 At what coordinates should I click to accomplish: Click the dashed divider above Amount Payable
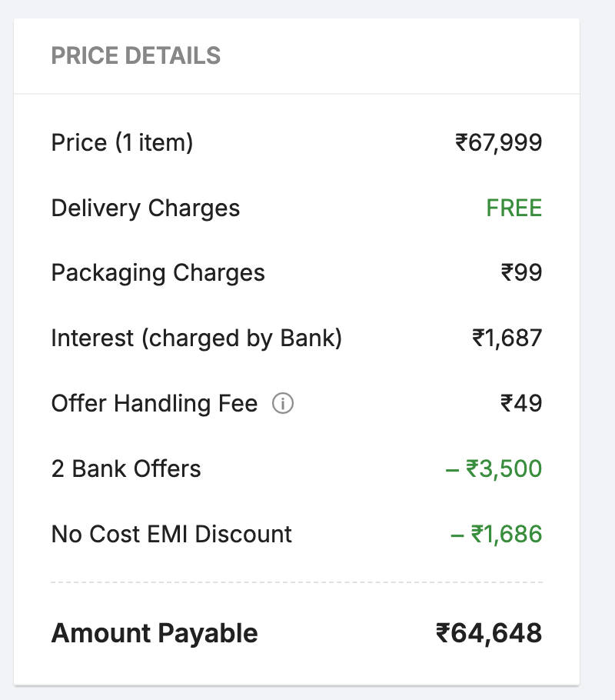[x=297, y=582]
